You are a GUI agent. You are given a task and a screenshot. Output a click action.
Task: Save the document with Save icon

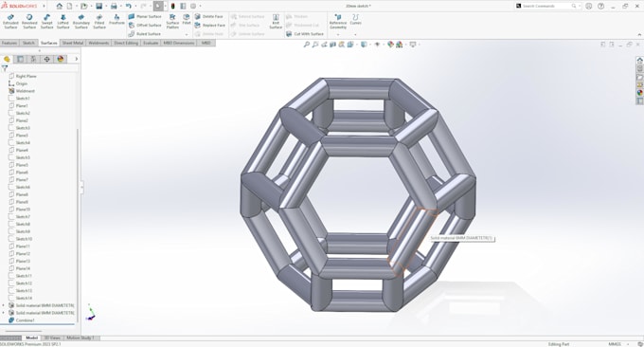(x=99, y=6)
